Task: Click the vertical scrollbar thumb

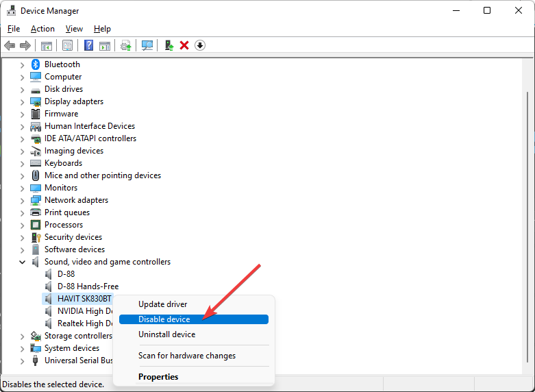Action: pyautogui.click(x=527, y=225)
